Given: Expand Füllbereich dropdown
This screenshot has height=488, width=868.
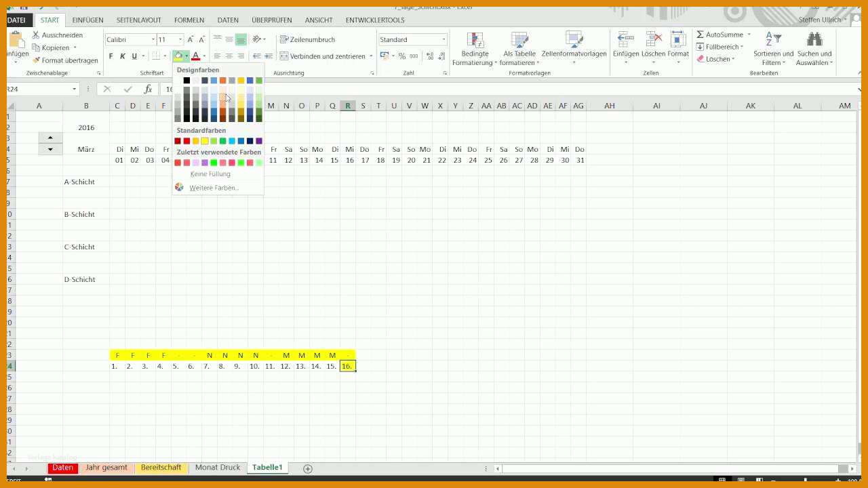Looking at the screenshot, I should 720,47.
